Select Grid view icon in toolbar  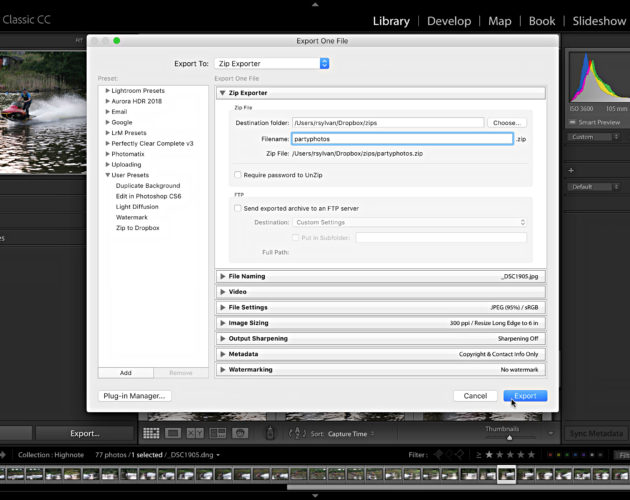[151, 433]
